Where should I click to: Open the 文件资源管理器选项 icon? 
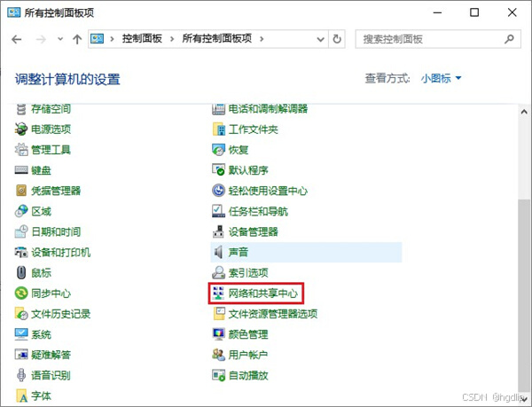[218, 314]
